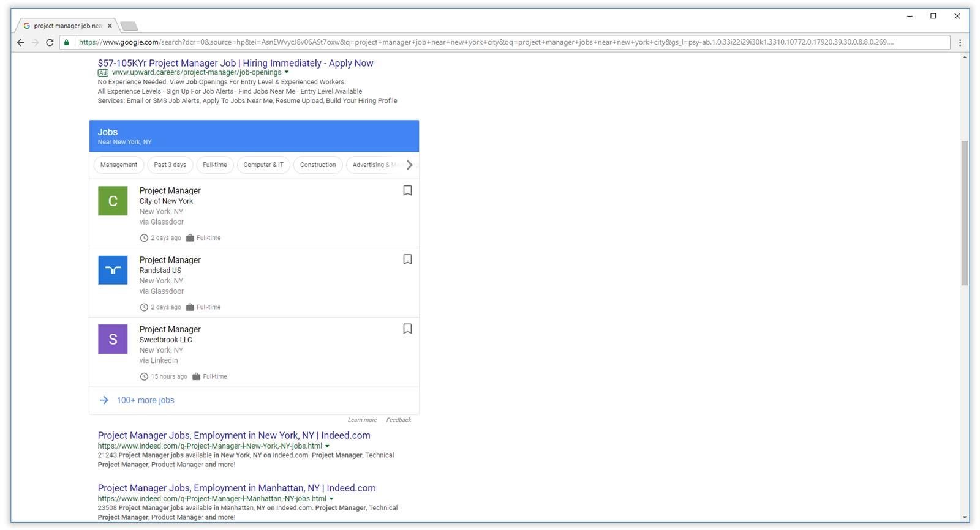Open the City of New York Project Manager title
This screenshot has height=530, width=980.
(x=170, y=190)
